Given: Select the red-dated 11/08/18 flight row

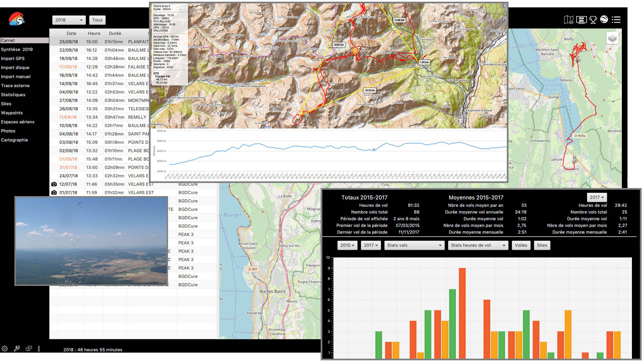Looking at the screenshot, I should tap(100, 117).
